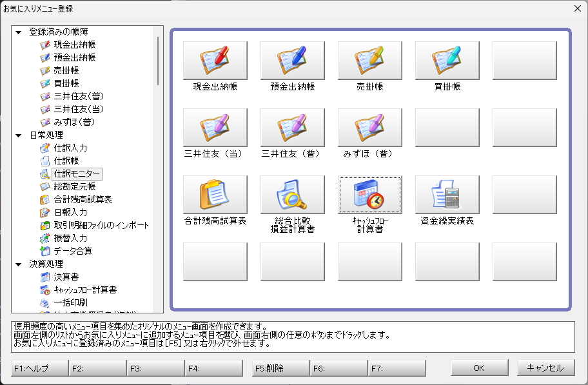Collapse the 日常処理 tree section
This screenshot has height=385, width=588.
tap(19, 135)
